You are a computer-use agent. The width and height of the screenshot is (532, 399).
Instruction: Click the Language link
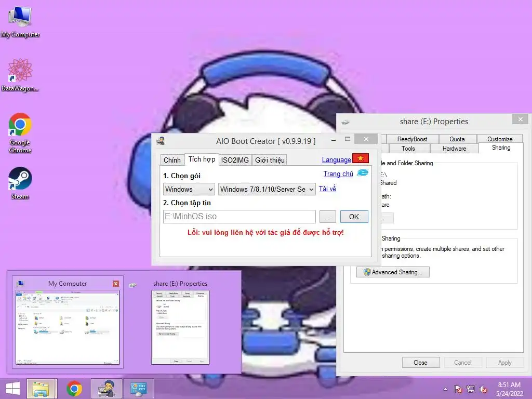coord(336,159)
